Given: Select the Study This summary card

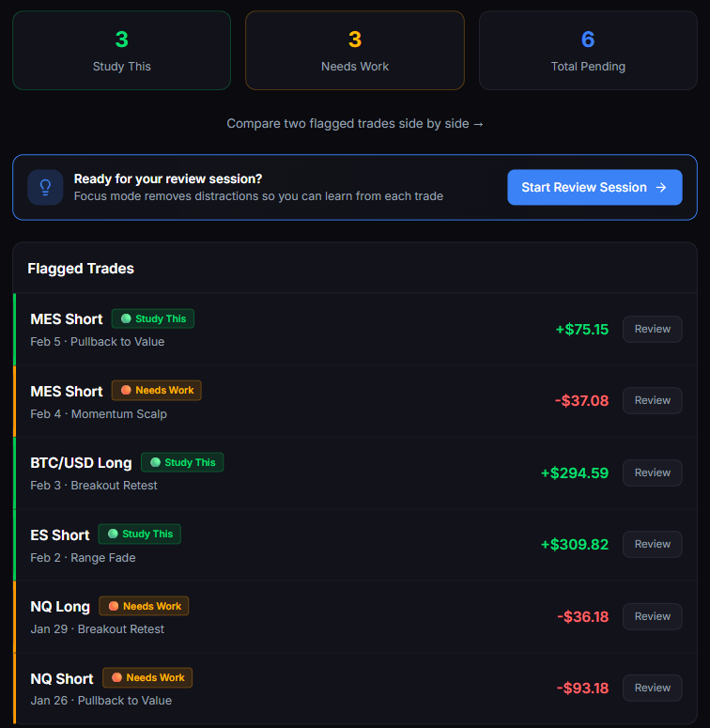Looking at the screenshot, I should [x=121, y=51].
